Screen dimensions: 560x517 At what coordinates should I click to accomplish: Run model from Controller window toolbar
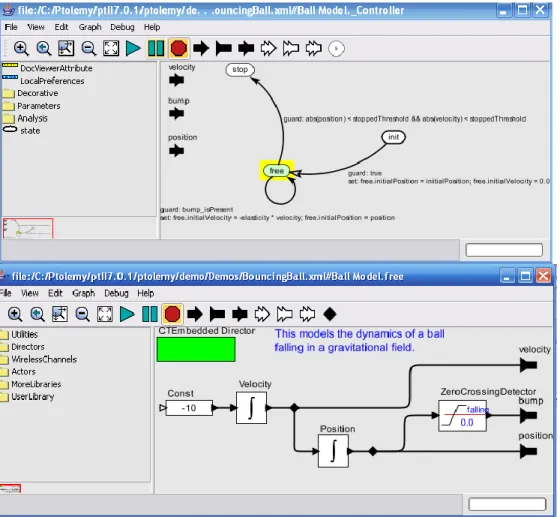[x=133, y=48]
